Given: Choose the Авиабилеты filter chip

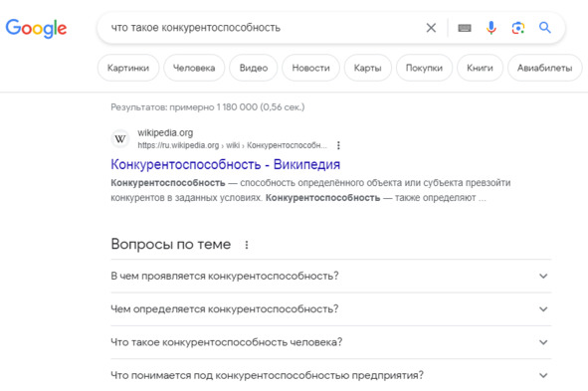Looking at the screenshot, I should pos(545,68).
